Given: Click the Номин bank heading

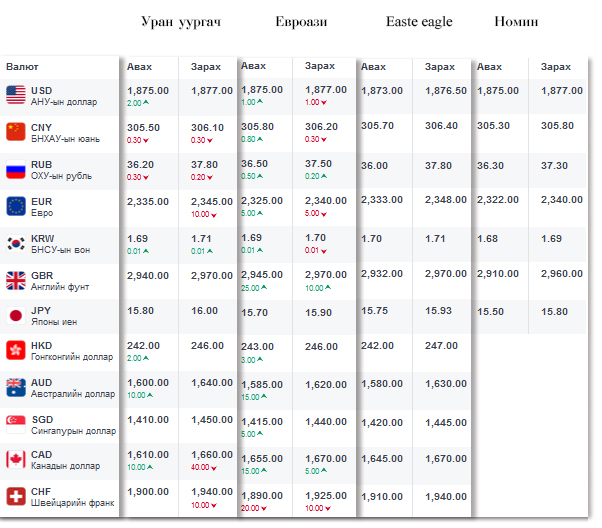Looking at the screenshot, I should coord(517,21).
